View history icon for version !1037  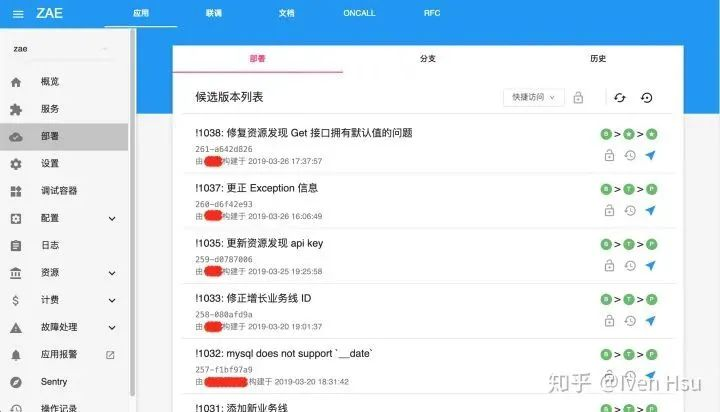tap(630, 210)
